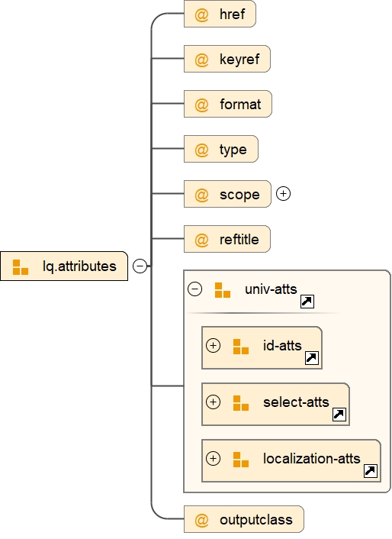Follow the reference arrow on localization-atts
Image resolution: width=392 pixels, height=539 pixels.
[371, 470]
